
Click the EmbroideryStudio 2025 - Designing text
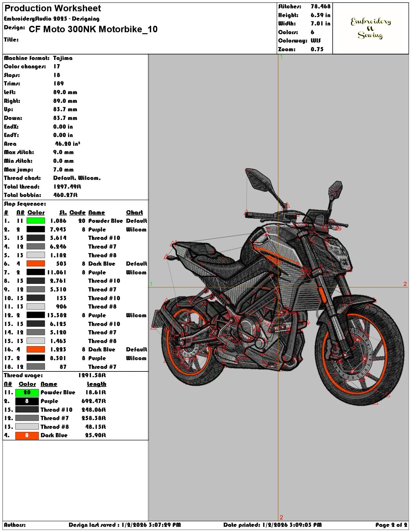[x=52, y=19]
